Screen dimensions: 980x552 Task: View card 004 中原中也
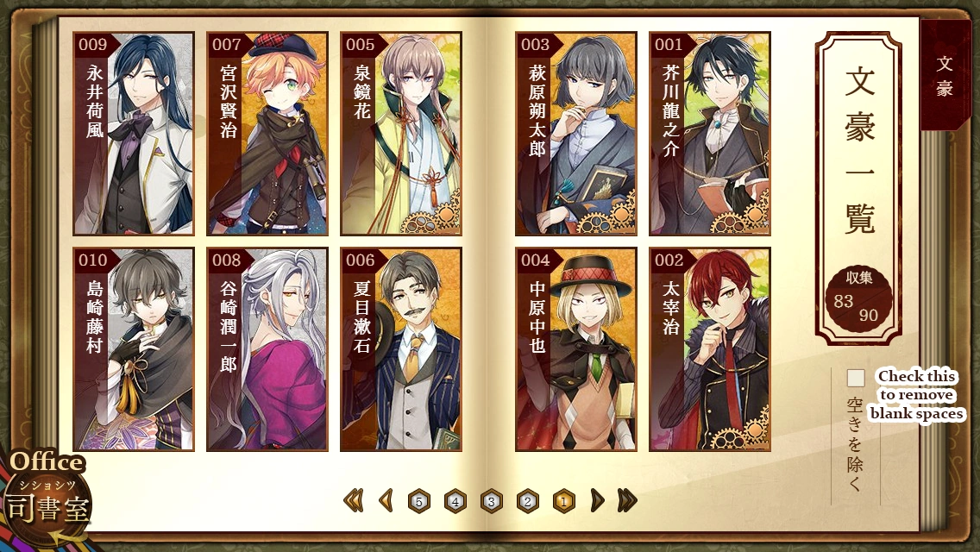tap(575, 348)
